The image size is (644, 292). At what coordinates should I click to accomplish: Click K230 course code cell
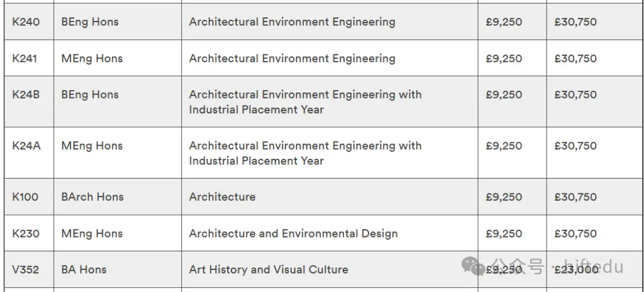point(26,233)
